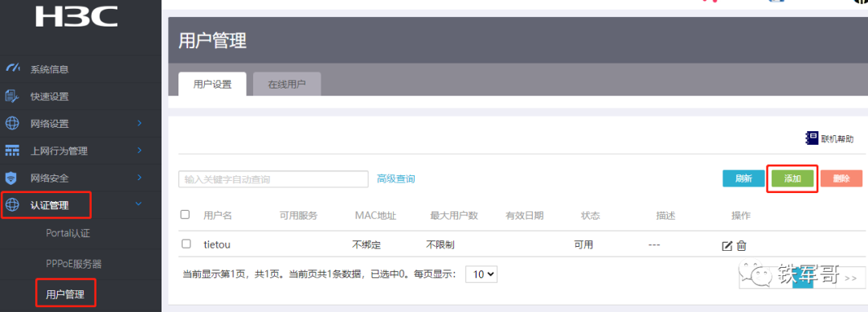The width and height of the screenshot is (868, 312).
Task: Click the keyword search input field
Action: pyautogui.click(x=273, y=179)
